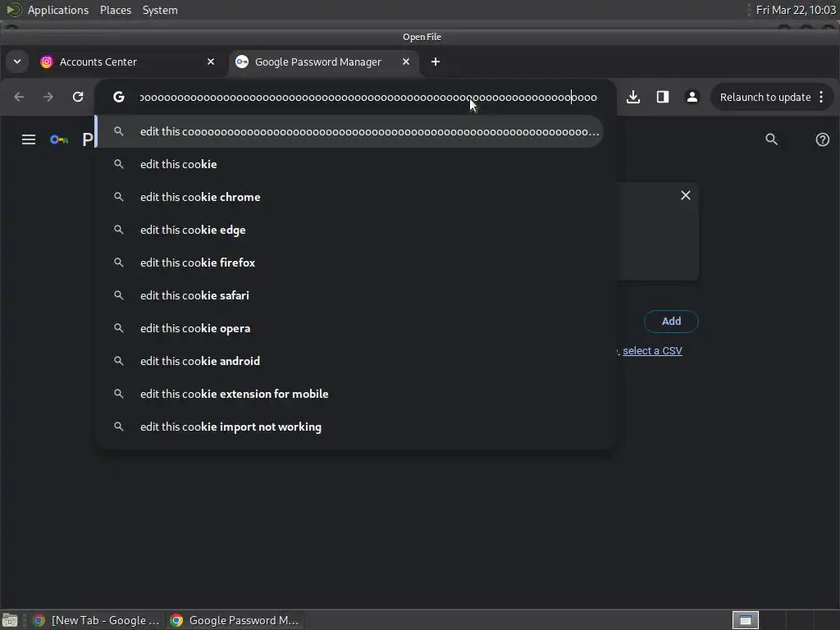Click the browser forward arrow
This screenshot has height=630, width=840.
coord(48,97)
